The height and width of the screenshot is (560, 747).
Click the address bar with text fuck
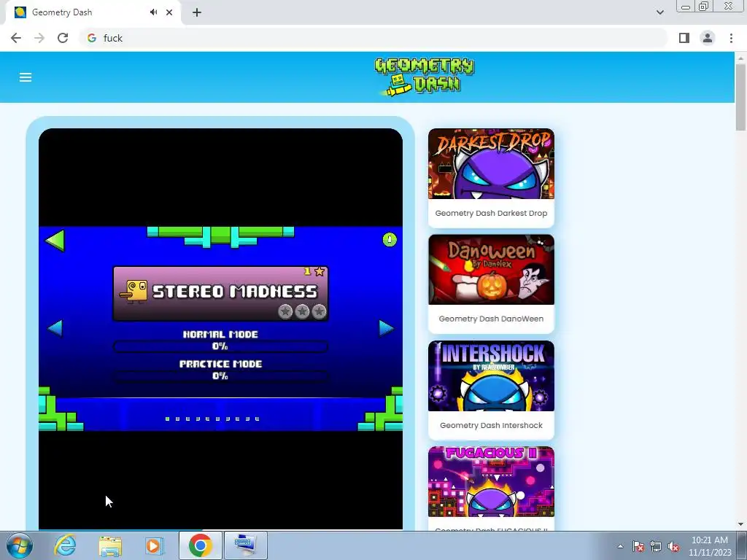coord(373,38)
